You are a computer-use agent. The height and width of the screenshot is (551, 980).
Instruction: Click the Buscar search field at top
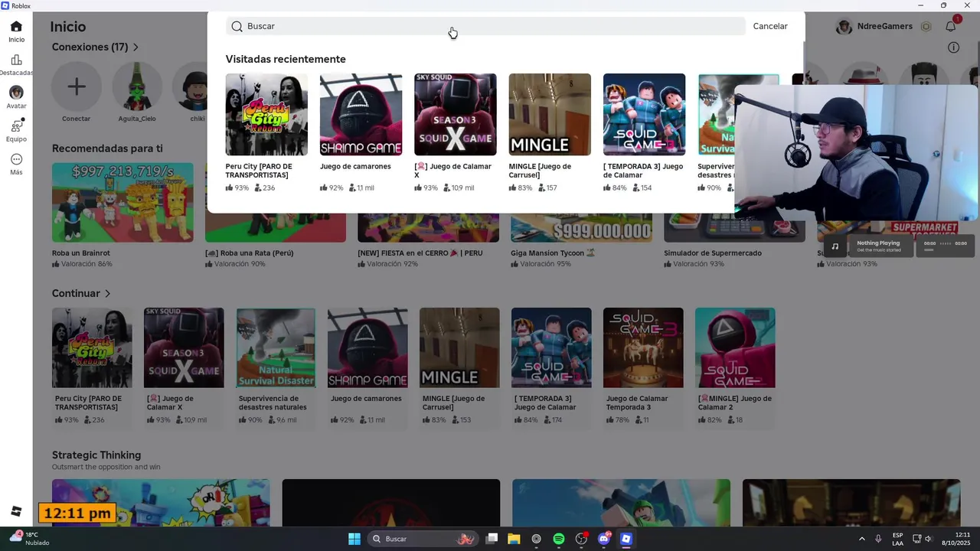click(485, 26)
